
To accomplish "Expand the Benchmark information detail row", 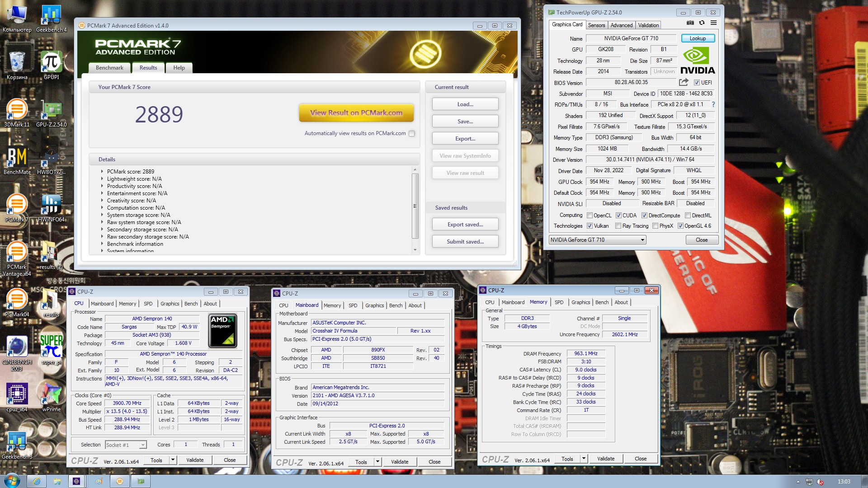I will [x=102, y=244].
